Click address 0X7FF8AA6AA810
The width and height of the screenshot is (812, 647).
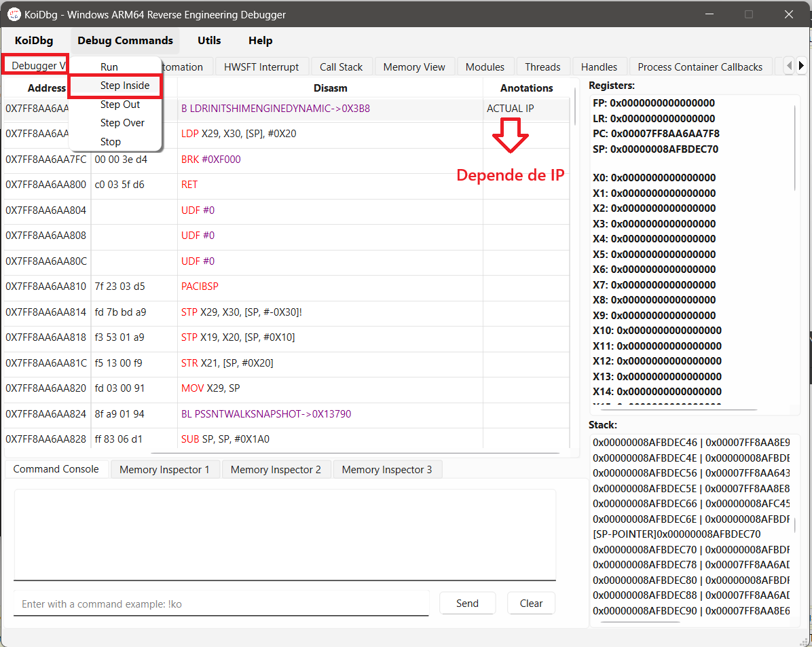[x=46, y=286]
